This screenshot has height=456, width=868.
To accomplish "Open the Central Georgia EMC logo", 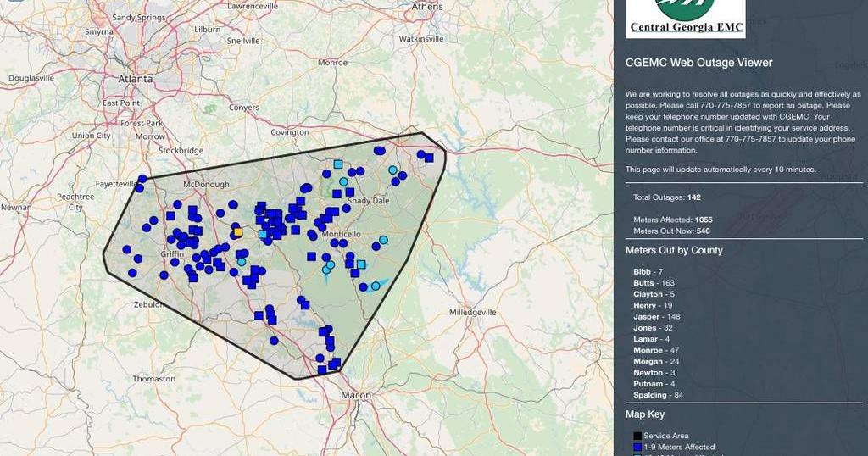I will pos(686,19).
